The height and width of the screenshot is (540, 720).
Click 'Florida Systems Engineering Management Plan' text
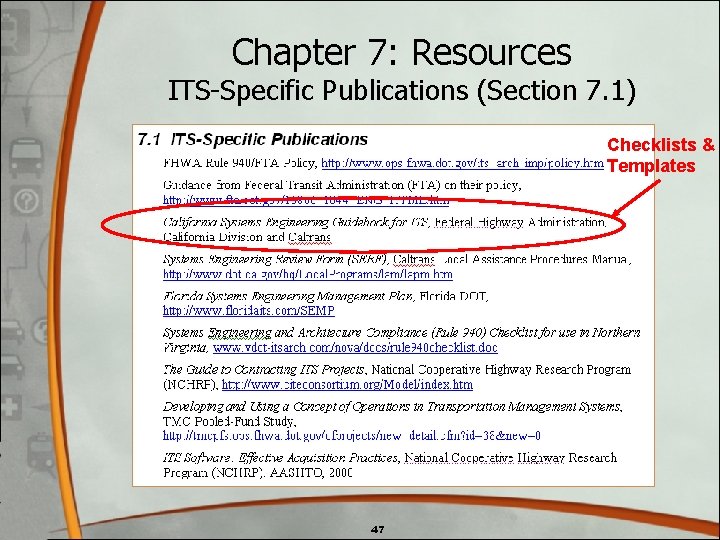click(288, 296)
